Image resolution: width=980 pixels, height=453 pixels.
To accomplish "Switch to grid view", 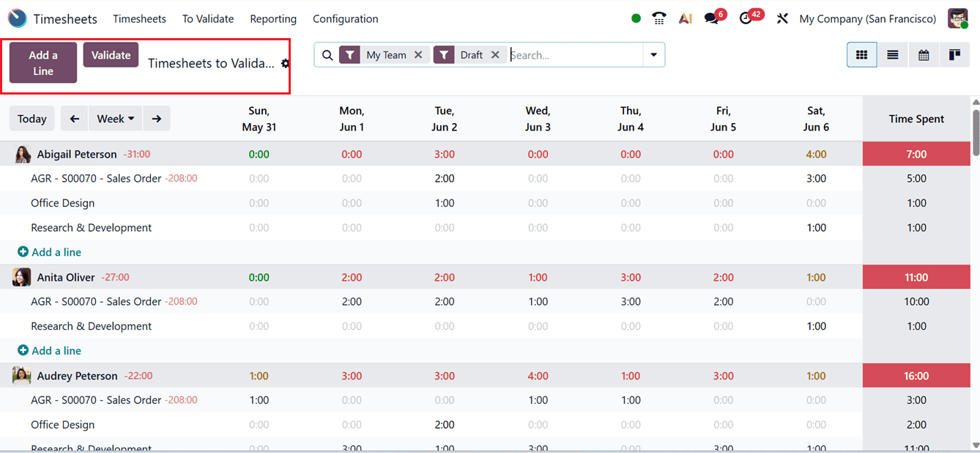I will tap(862, 55).
